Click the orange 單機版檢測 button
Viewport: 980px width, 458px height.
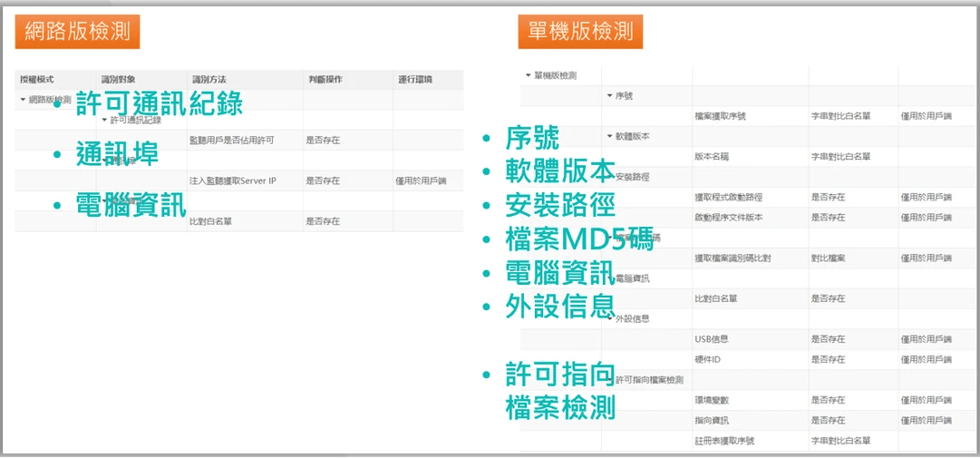[x=581, y=32]
